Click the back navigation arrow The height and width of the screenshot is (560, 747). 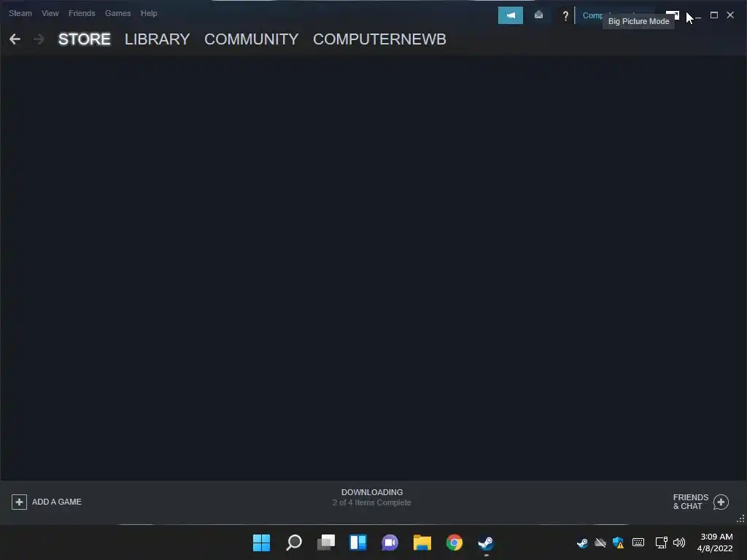click(x=15, y=39)
